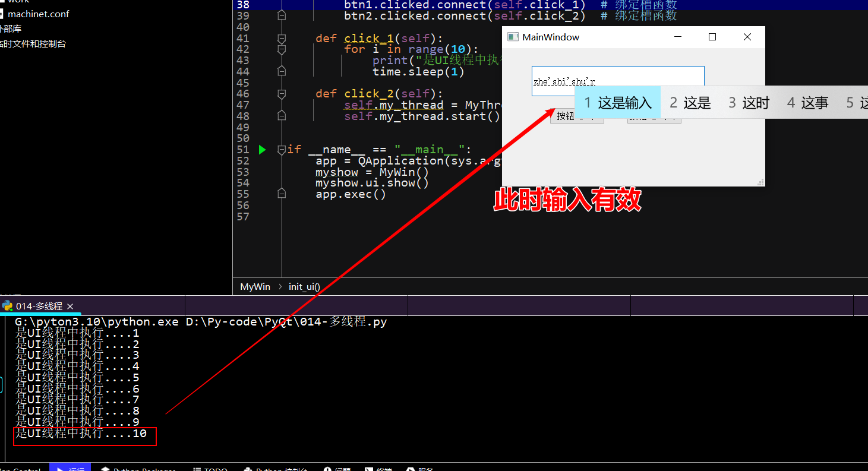Click the first 按钮 button in MainWindow

577,116
